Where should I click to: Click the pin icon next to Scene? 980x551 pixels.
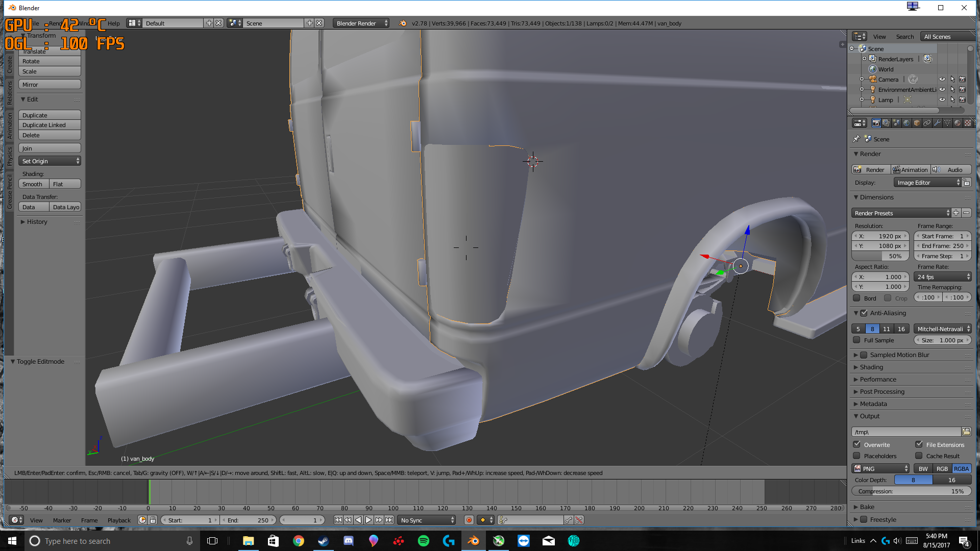point(856,139)
